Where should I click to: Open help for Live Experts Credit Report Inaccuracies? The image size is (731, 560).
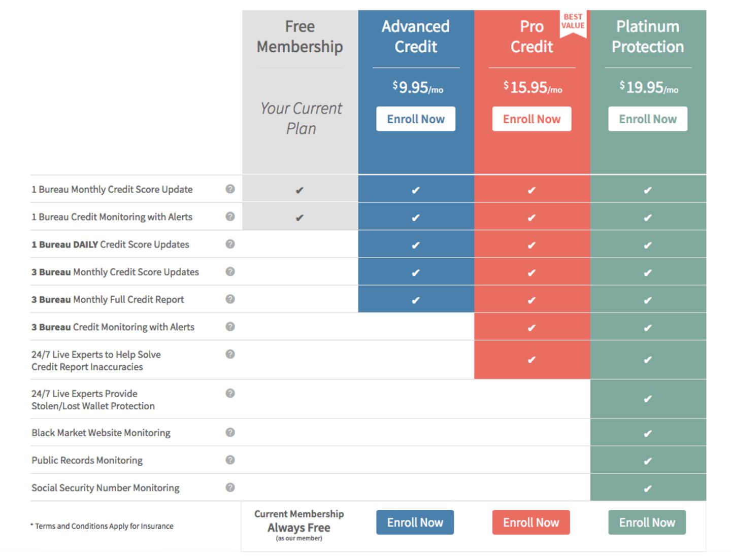[230, 354]
